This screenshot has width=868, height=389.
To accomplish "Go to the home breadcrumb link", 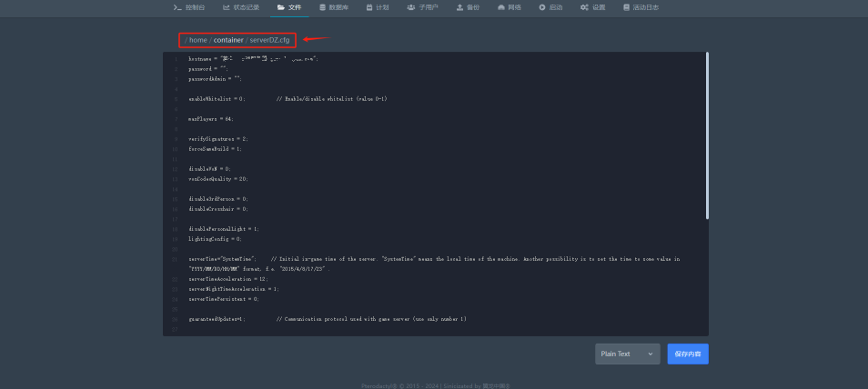I will (197, 40).
